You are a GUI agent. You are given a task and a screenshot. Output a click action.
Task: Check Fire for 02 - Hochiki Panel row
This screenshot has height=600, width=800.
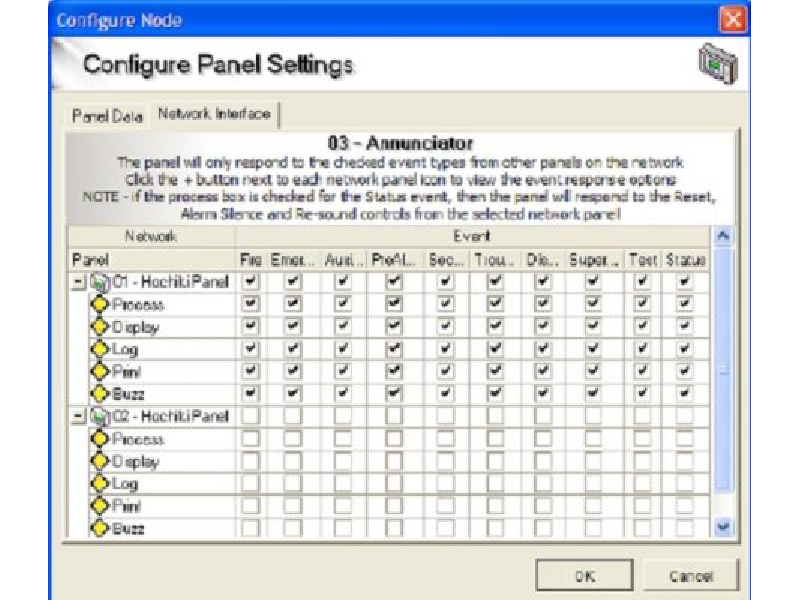click(x=250, y=416)
